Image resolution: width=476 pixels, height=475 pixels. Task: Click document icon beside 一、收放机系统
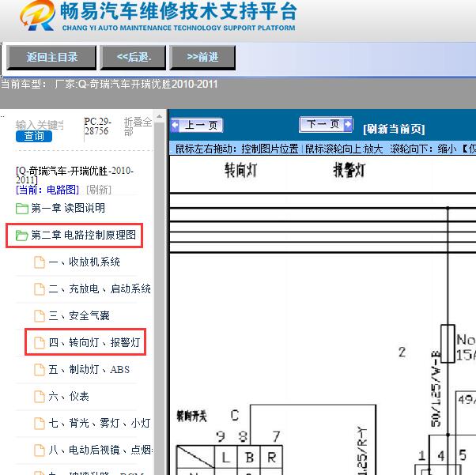(40, 262)
